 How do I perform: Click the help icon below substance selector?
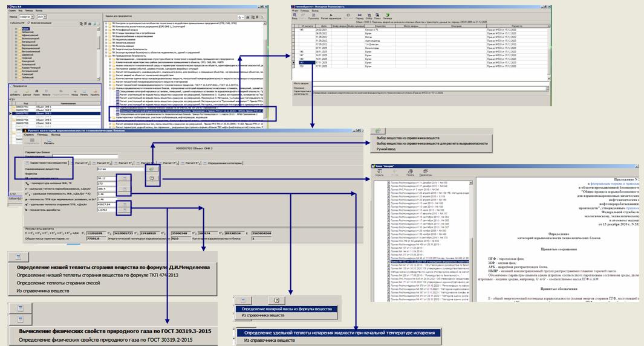pos(152,179)
